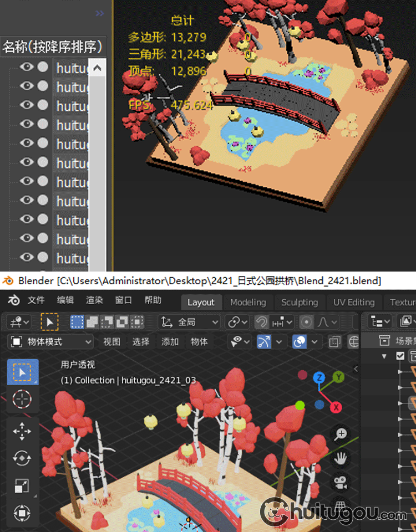Screen dimensions: 416x532
Task: Click the 用户透视 viewport label
Action: [78, 365]
